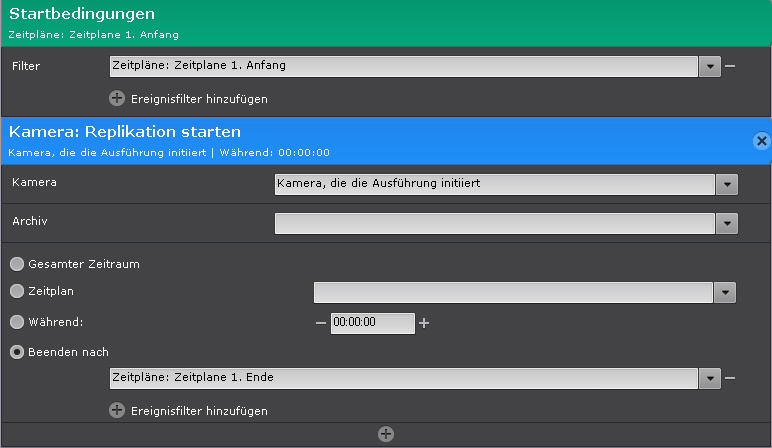Expand the Zeitplan schedule dropdown
This screenshot has height=448, width=772.
tap(725, 292)
